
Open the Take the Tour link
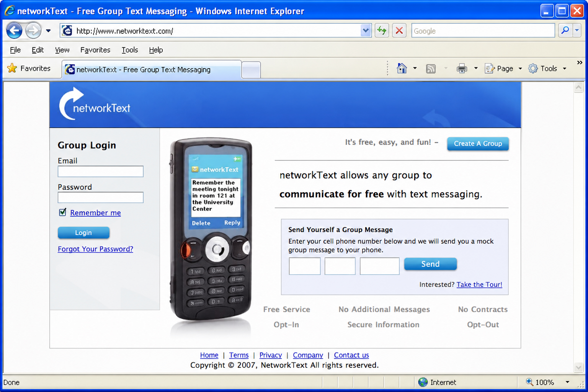point(479,284)
